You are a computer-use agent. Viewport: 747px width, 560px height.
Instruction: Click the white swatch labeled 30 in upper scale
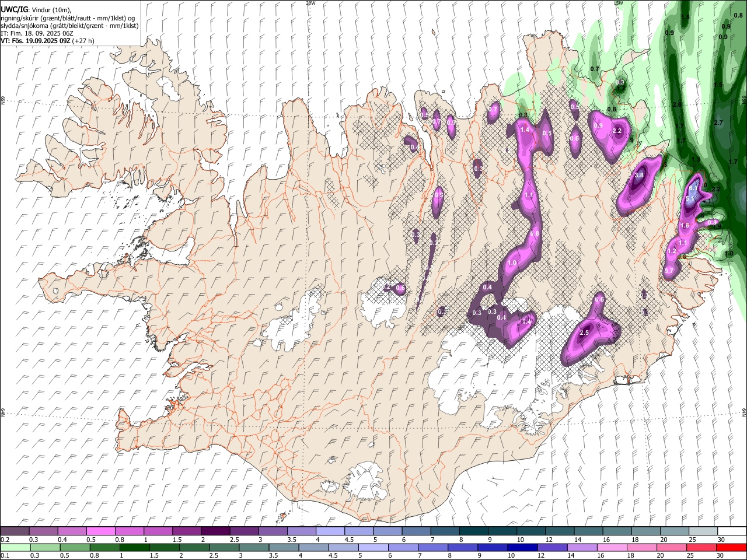coord(731,531)
